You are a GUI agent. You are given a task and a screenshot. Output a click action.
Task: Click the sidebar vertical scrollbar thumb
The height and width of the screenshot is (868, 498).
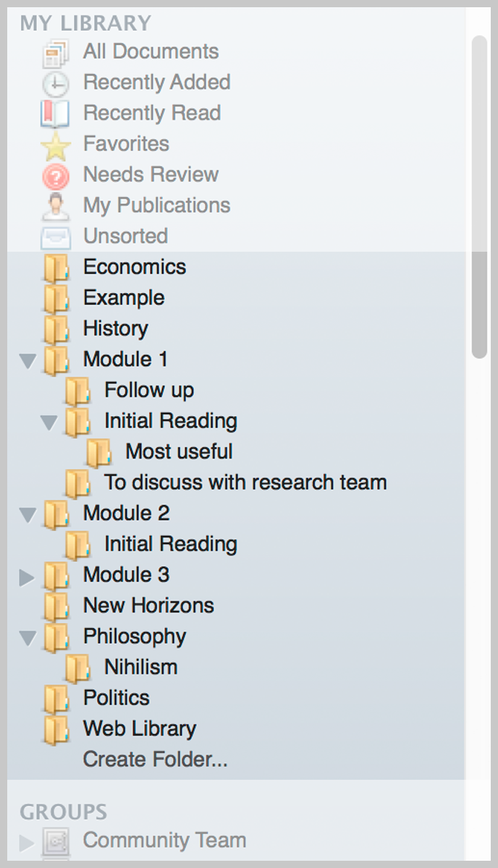(479, 195)
